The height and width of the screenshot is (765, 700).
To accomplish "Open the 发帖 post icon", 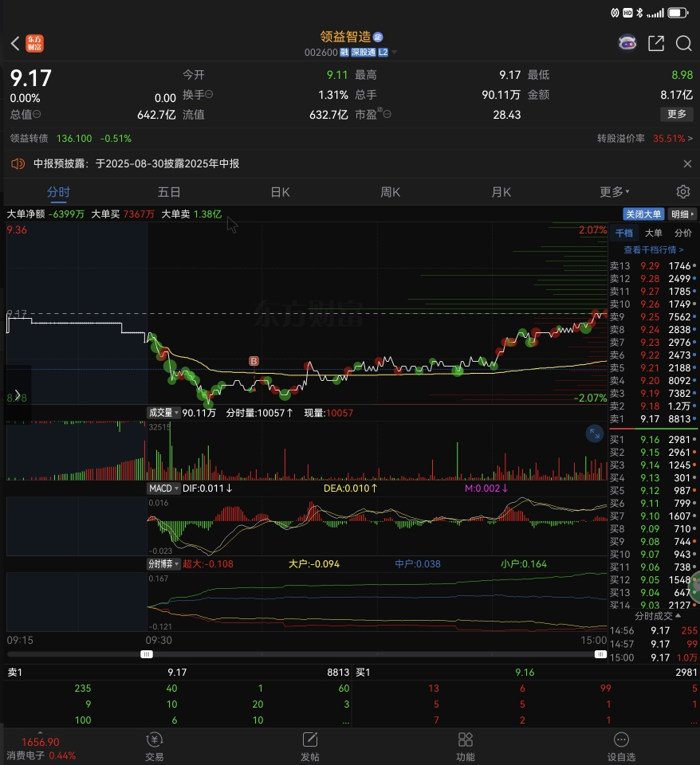I will (310, 747).
